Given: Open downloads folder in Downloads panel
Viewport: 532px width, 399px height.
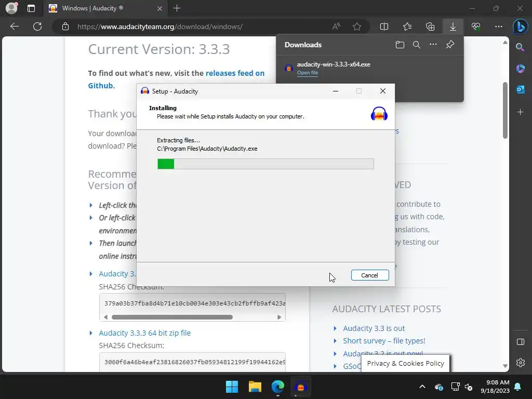Looking at the screenshot, I should point(400,45).
